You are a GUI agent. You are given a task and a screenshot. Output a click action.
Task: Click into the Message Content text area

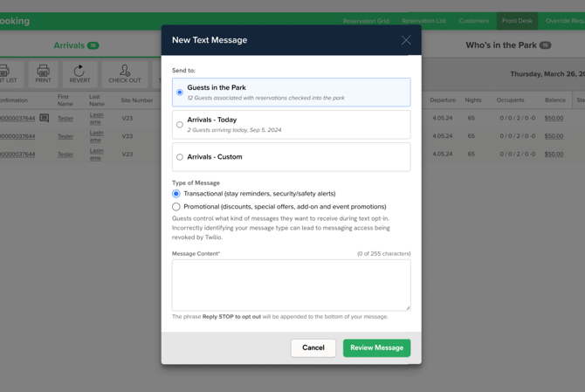tap(291, 285)
